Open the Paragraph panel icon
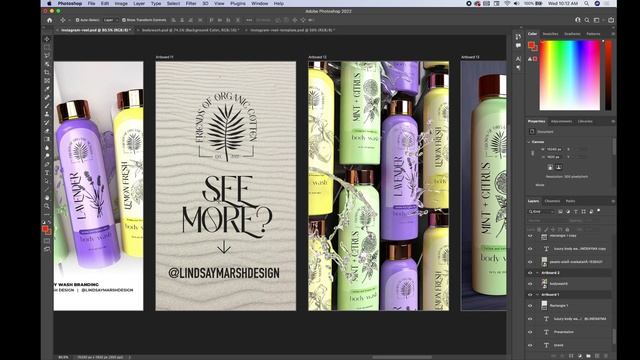Viewport: 640px width, 360px height. (518, 68)
